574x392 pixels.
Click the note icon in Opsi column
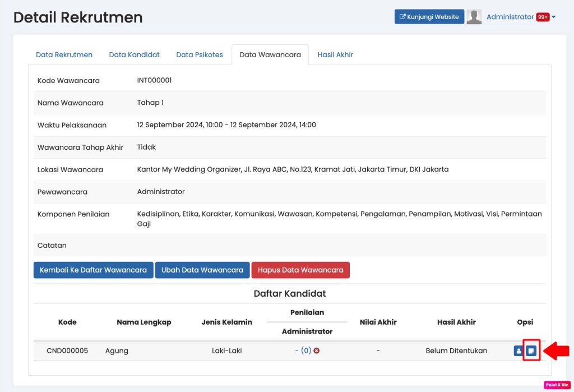point(531,351)
